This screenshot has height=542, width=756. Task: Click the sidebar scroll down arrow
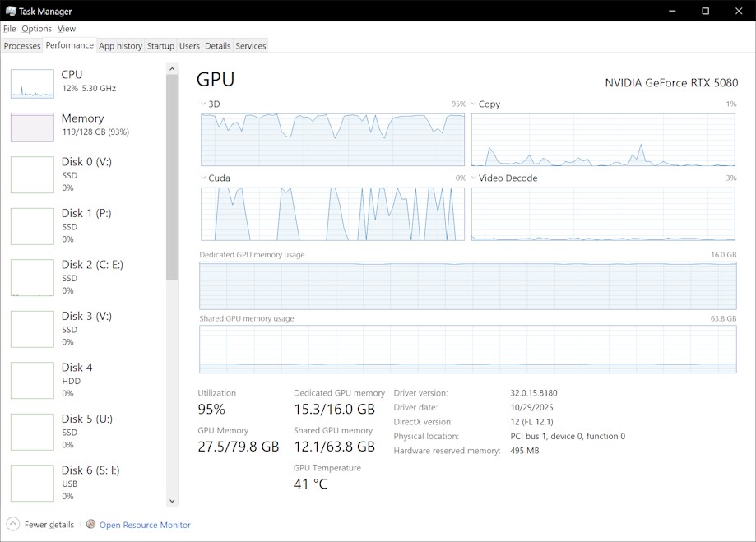coord(172,501)
